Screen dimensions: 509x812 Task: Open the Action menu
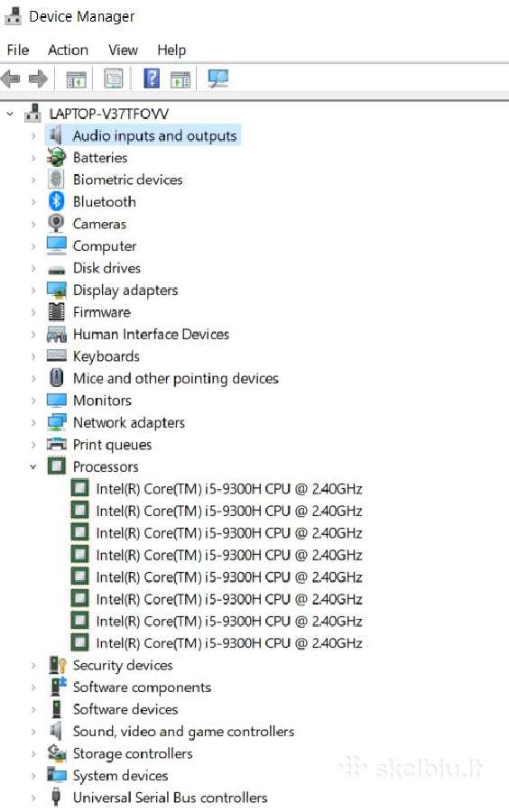(x=68, y=50)
